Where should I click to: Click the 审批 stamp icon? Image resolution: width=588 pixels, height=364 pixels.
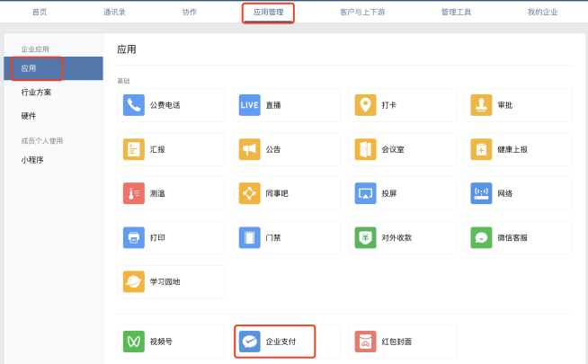click(x=481, y=105)
